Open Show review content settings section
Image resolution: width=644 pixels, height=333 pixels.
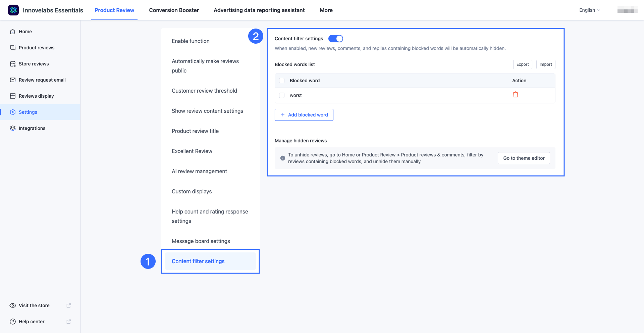[x=210, y=111]
